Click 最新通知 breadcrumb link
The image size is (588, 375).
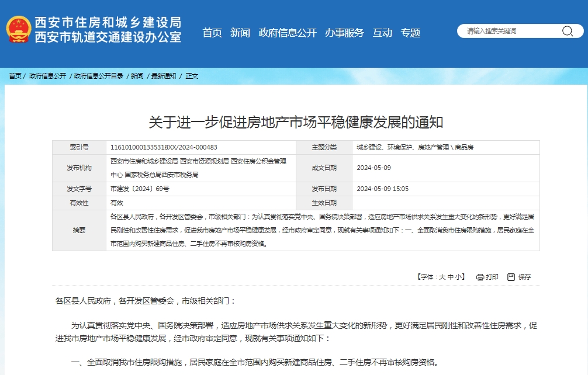click(x=164, y=76)
